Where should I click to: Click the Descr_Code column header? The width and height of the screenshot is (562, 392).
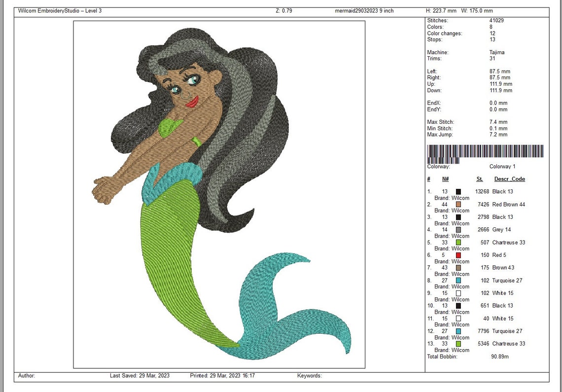click(x=509, y=178)
